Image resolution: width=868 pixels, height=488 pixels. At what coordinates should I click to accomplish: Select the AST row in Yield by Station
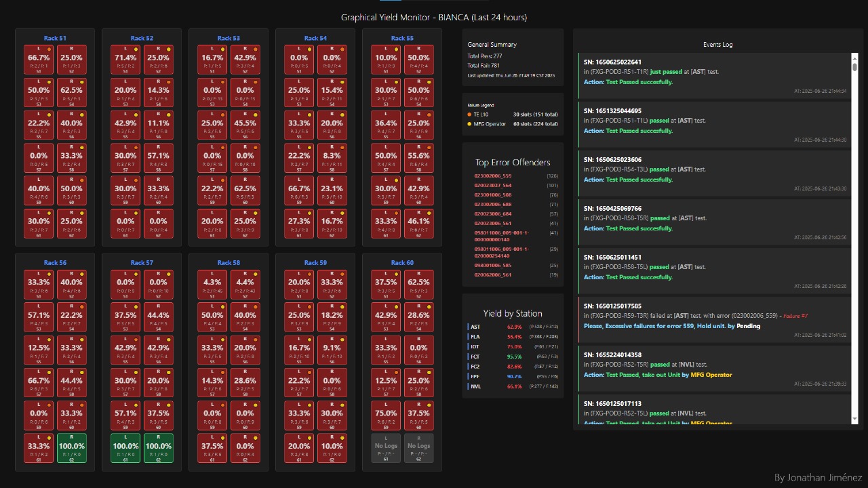[513, 327]
